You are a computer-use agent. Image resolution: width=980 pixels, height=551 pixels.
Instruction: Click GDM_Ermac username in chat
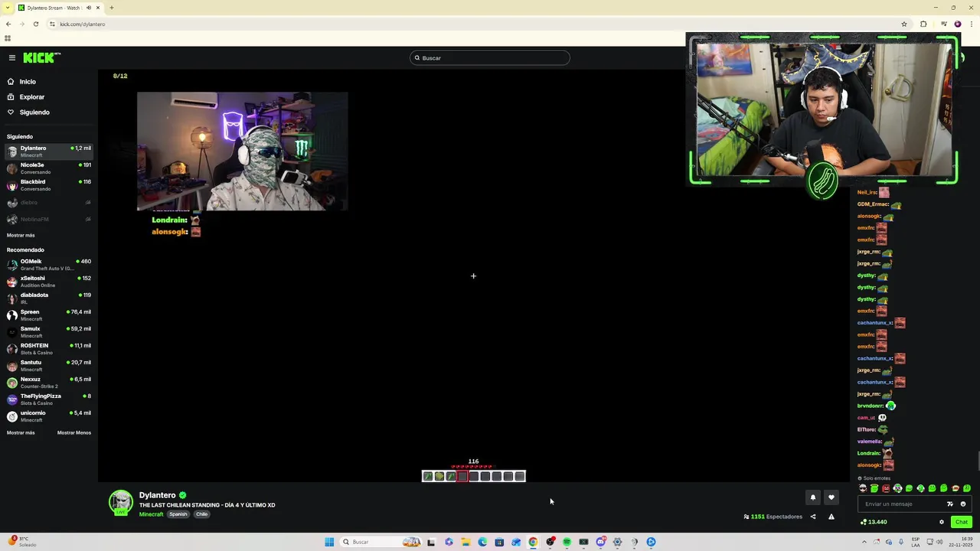pyautogui.click(x=874, y=204)
